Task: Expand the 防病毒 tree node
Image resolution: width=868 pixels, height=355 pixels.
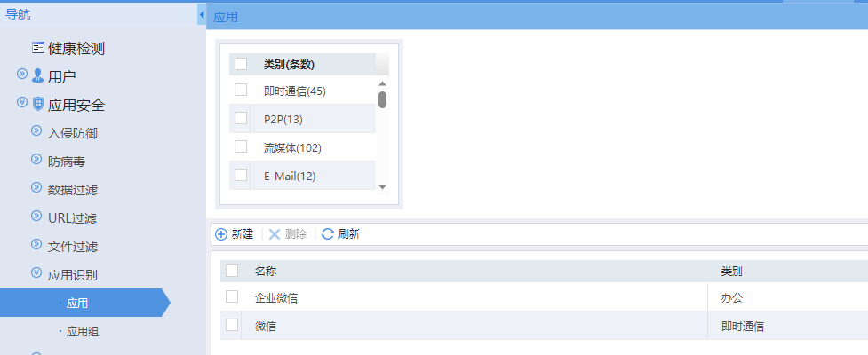Action: click(36, 159)
